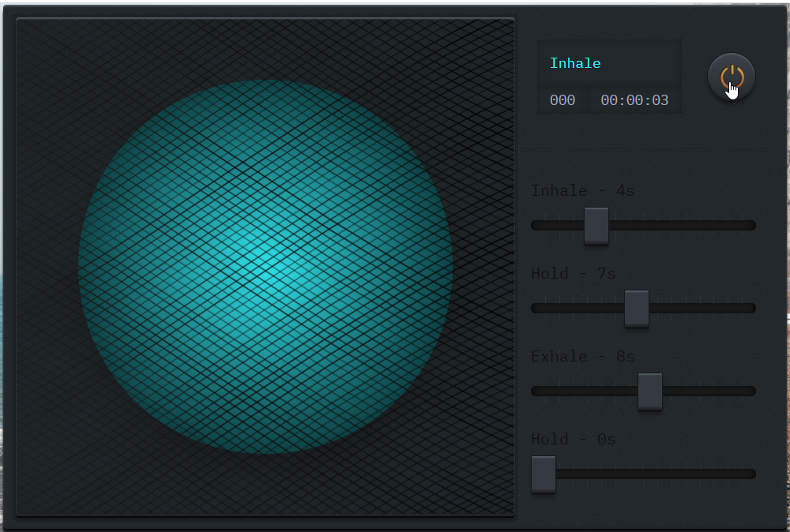The image size is (790, 532).
Task: Click the Exhale duration slider handle
Action: pos(650,392)
